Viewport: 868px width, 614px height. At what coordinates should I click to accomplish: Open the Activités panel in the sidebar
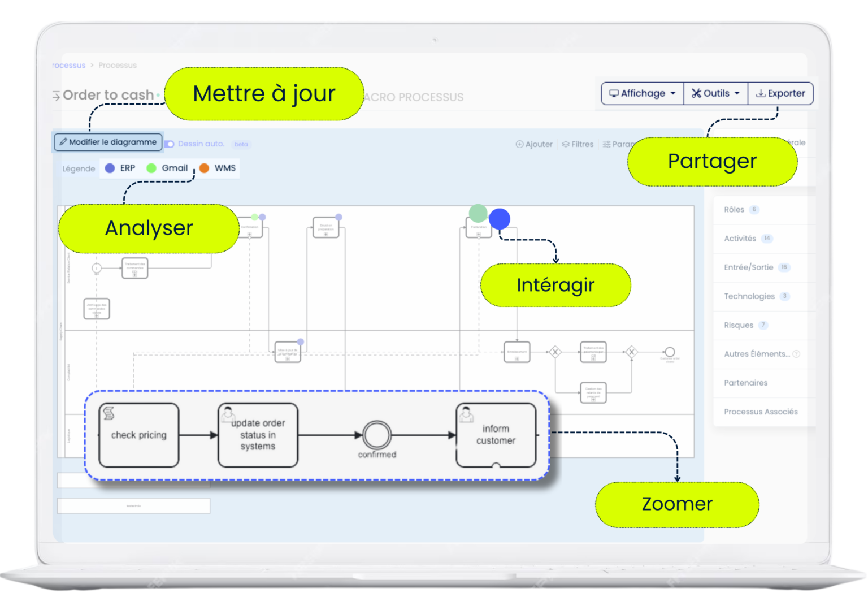(x=740, y=239)
